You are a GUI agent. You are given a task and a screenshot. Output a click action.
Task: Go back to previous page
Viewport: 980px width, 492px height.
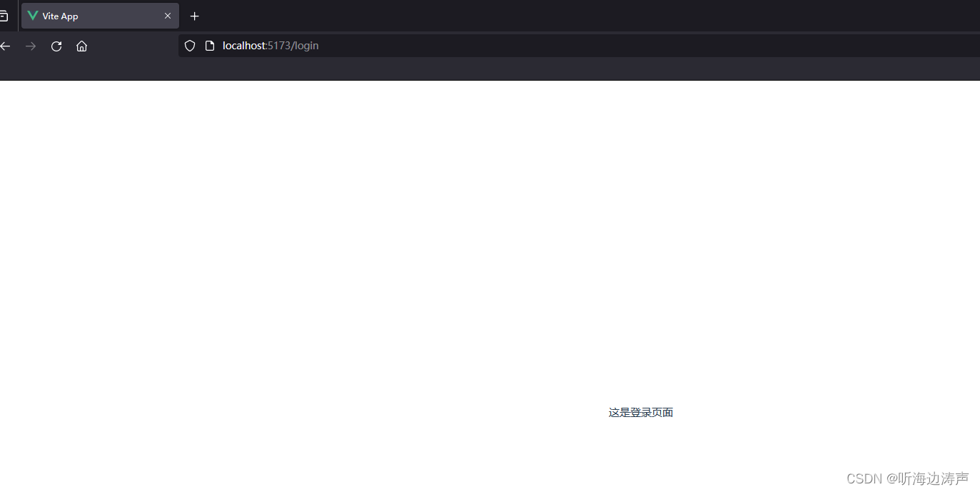pyautogui.click(x=5, y=46)
